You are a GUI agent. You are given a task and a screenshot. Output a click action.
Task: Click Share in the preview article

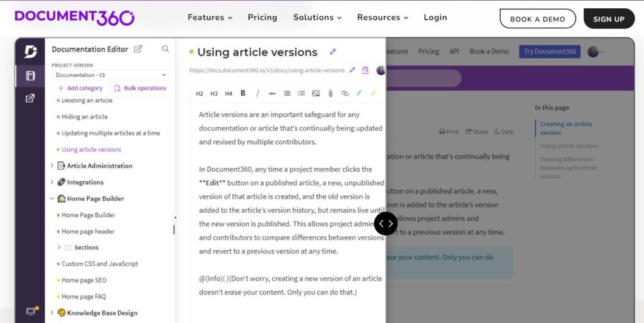[x=477, y=132]
